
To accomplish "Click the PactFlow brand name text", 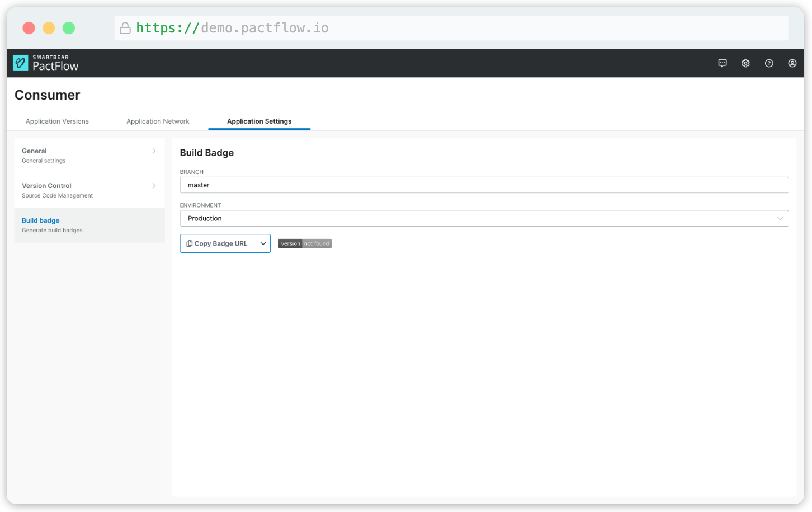I will 55,66.
